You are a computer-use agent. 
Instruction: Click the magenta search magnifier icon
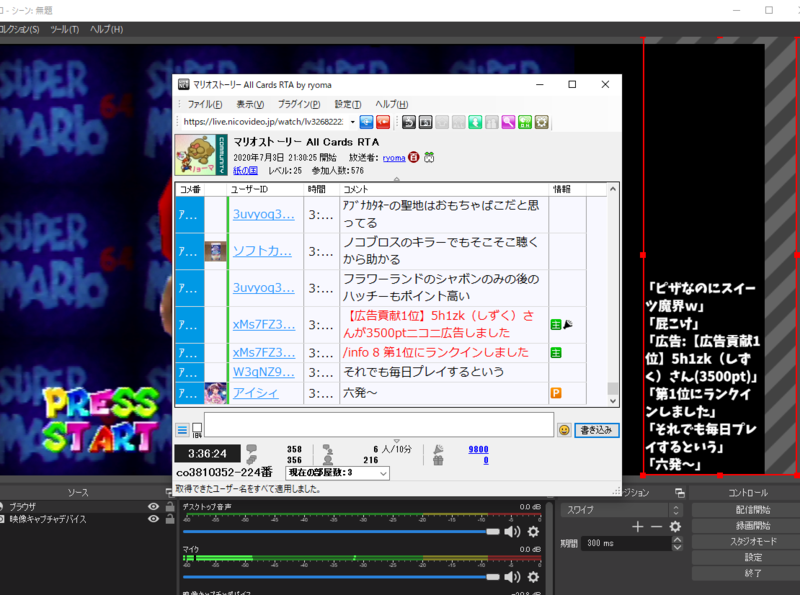(x=508, y=122)
